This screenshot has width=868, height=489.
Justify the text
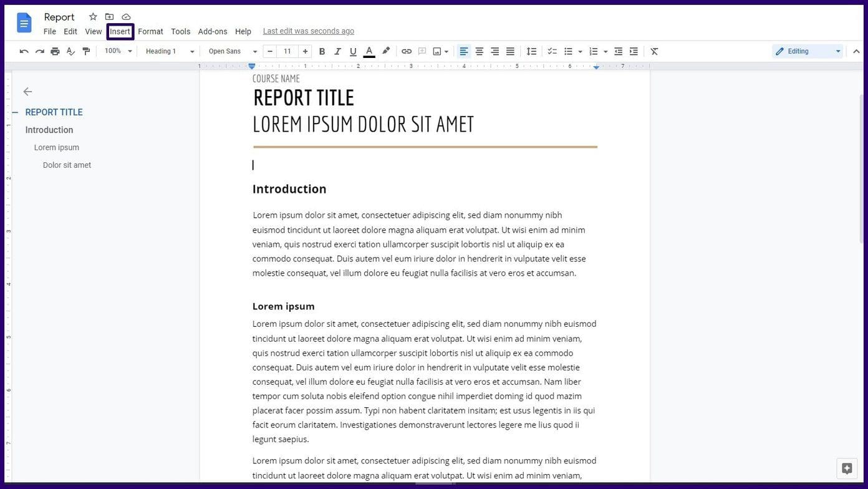[x=510, y=51]
